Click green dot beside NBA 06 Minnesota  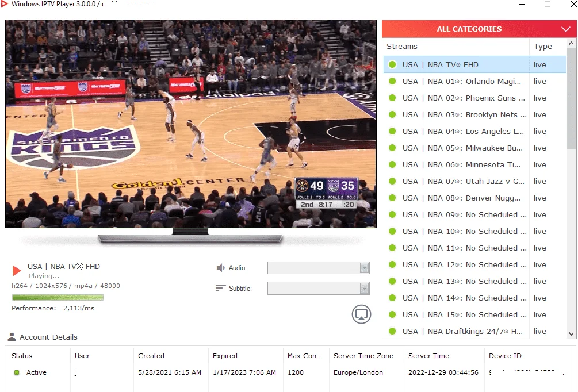[392, 164]
